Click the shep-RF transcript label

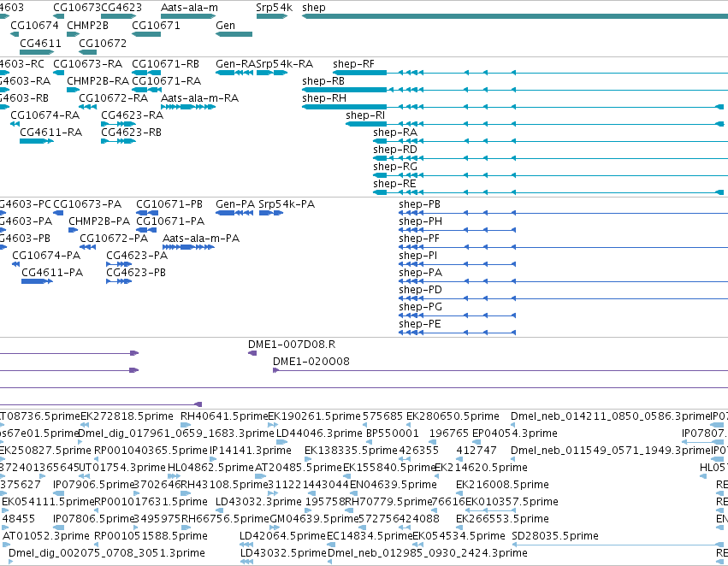(353, 64)
